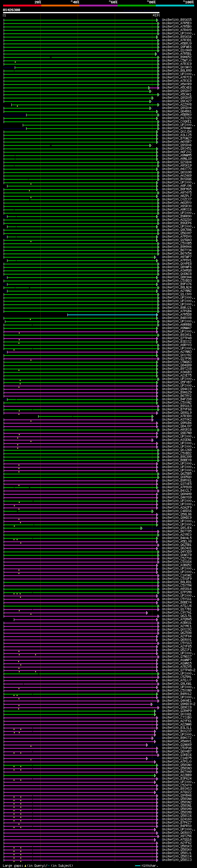Click the short green bar for UniRef100_A7R3D0

click(95, 417)
